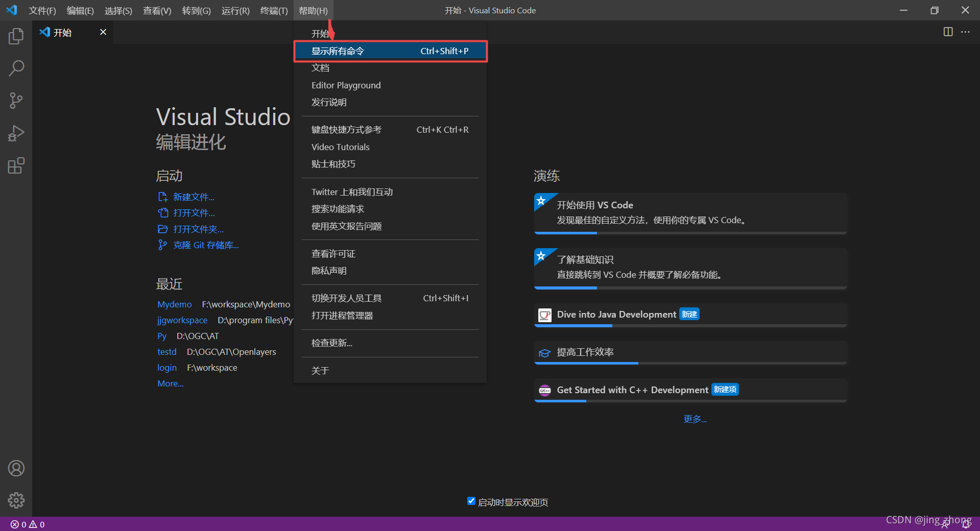The image size is (980, 531).
Task: Open recent project Mydemo
Action: [x=175, y=304]
